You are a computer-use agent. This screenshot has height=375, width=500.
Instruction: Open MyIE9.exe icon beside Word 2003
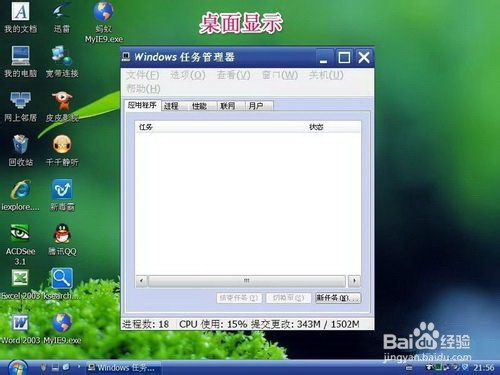[x=62, y=329]
